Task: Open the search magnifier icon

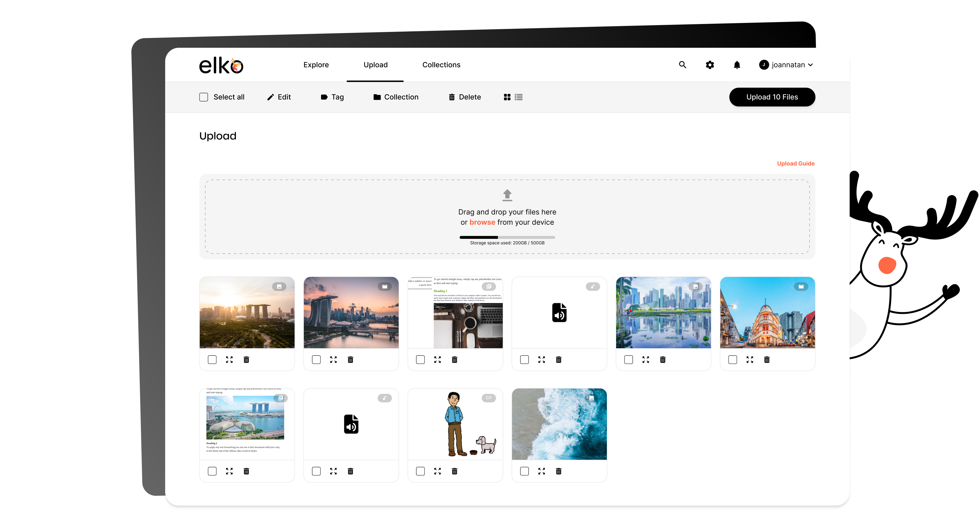Action: (682, 65)
